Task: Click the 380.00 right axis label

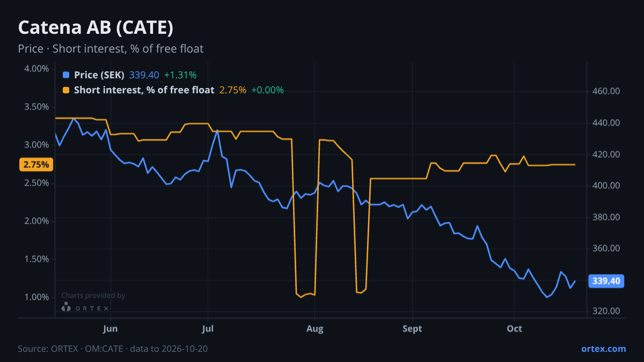Action: click(606, 217)
